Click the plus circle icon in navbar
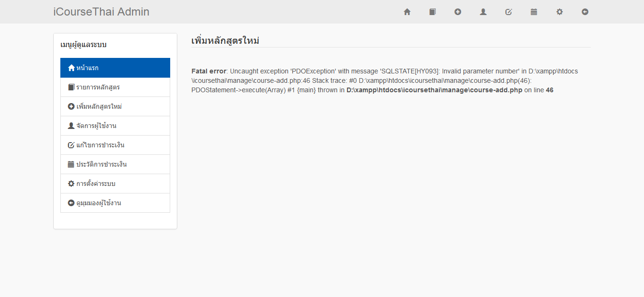Screen dimensions: 644x297 pos(458,12)
